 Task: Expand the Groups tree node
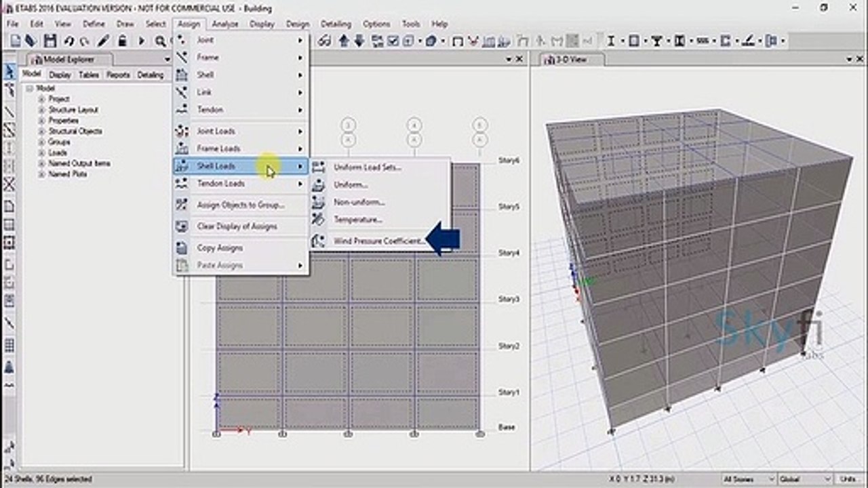click(41, 142)
